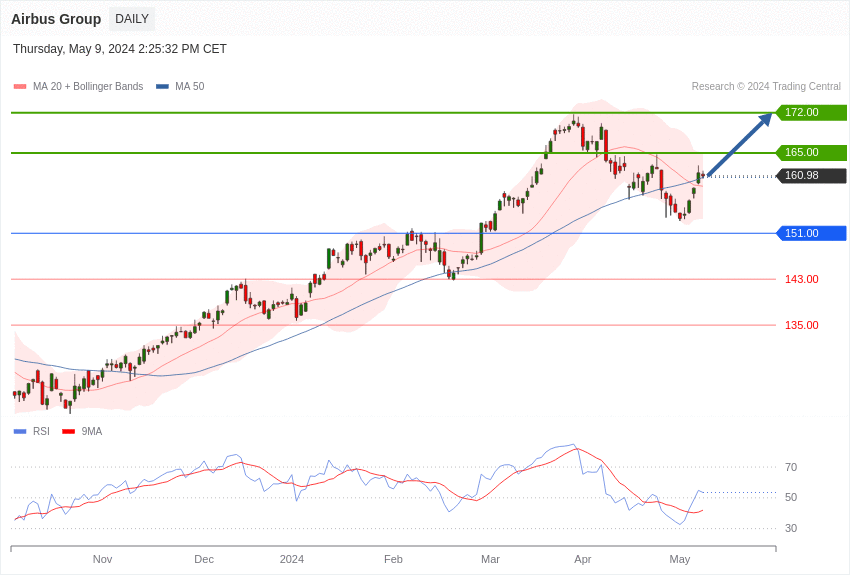Click the blue 151.00 pivot price tag
This screenshot has height=576, width=850.
tap(811, 233)
